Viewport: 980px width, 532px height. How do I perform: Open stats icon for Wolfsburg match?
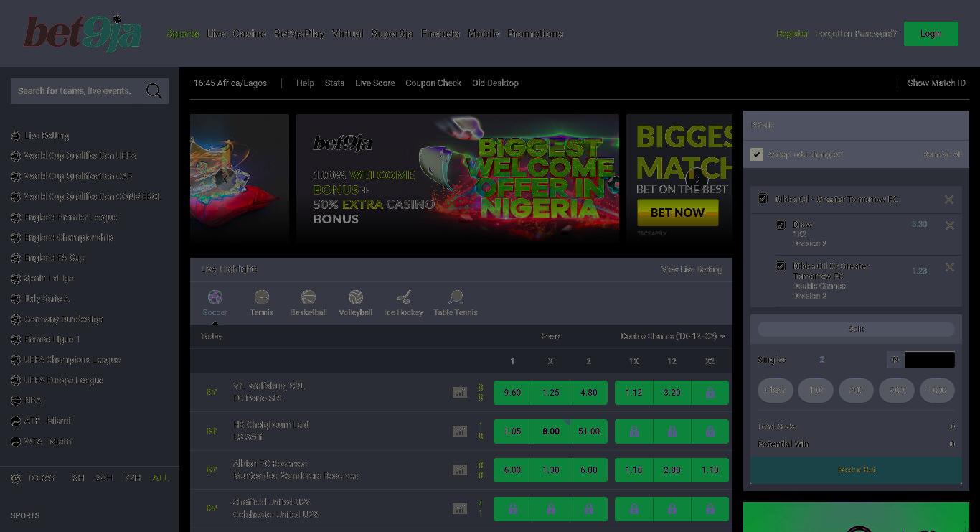pyautogui.click(x=460, y=393)
